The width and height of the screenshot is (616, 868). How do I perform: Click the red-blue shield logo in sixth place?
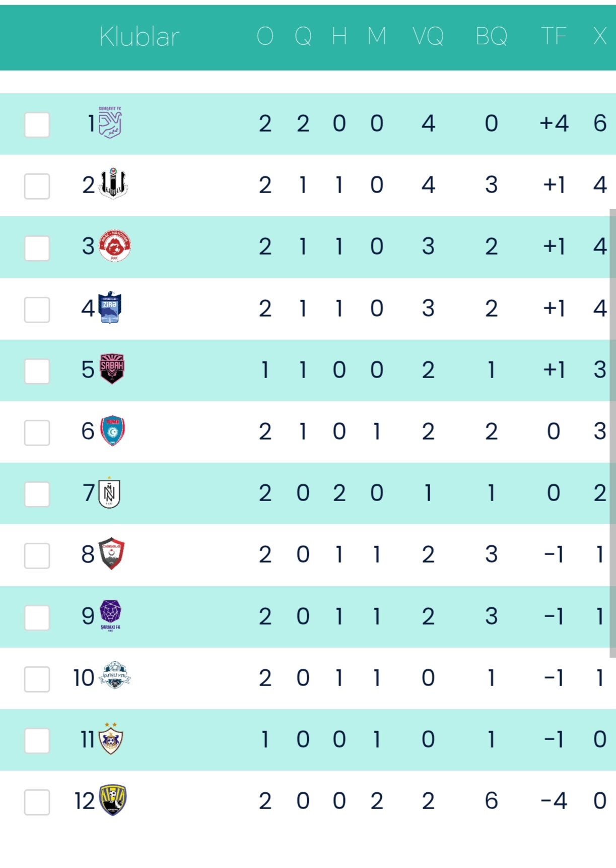coord(112,431)
